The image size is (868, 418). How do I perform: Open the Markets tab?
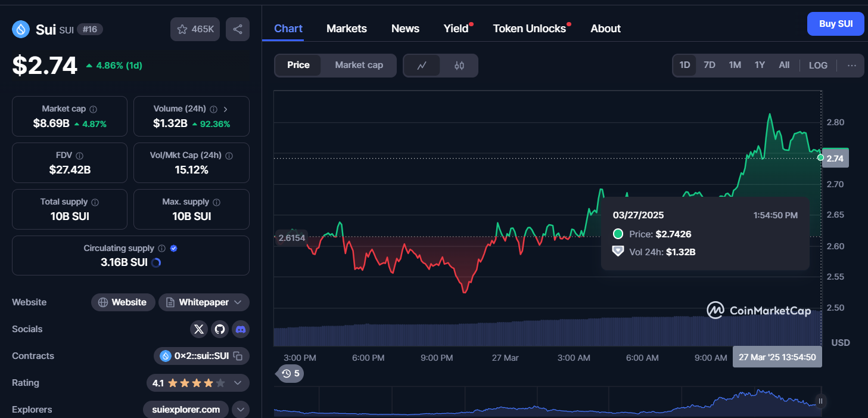click(x=347, y=29)
